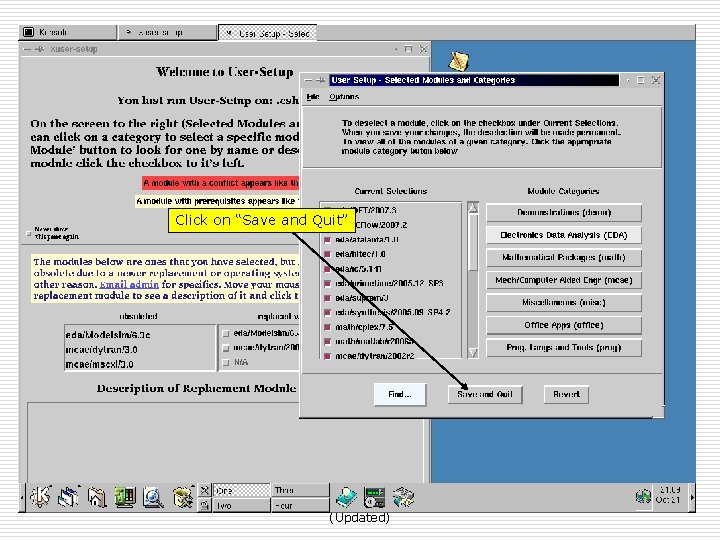Screen dimensions: 720x540
Task: Switch to the xuser-setup taskbar entry
Action: point(168,32)
